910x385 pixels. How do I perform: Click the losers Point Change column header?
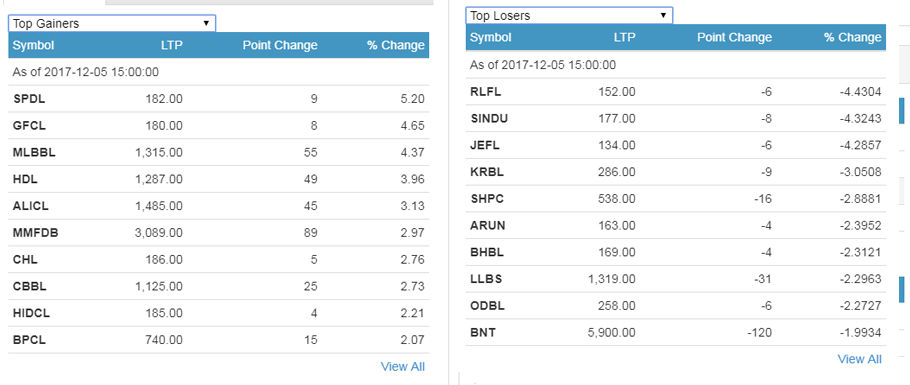pos(734,37)
